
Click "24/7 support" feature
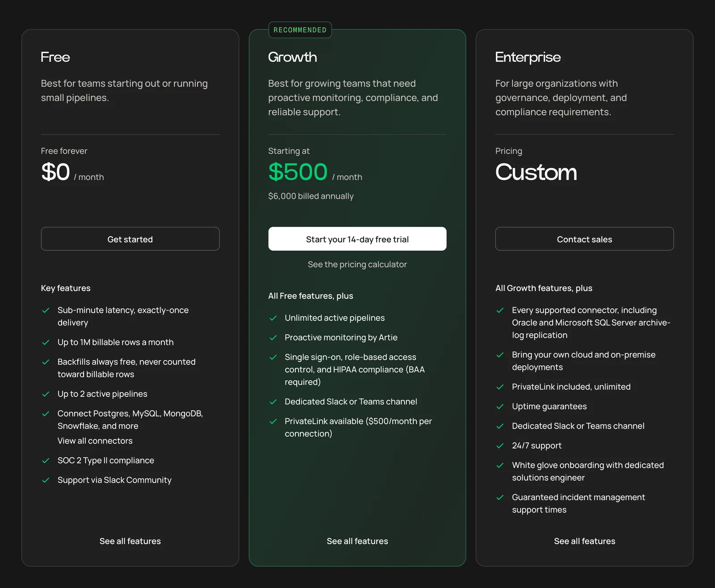tap(537, 446)
